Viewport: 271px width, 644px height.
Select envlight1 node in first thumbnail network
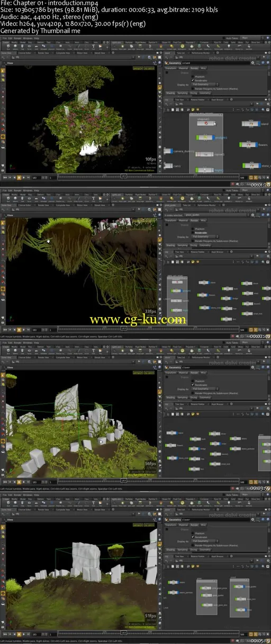[205, 137]
